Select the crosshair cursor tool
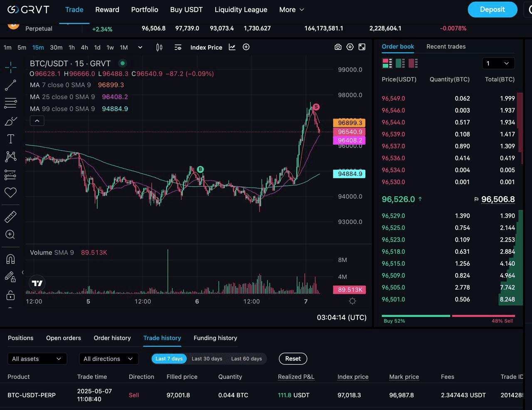 point(10,67)
